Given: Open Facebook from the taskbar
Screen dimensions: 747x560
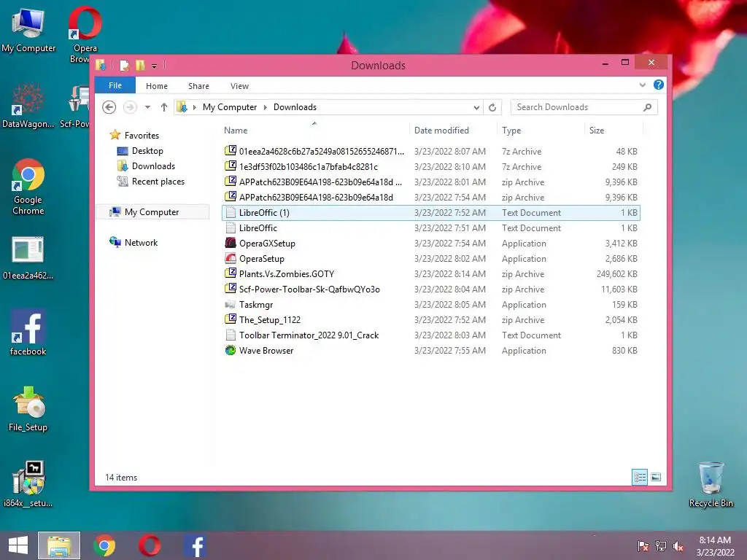Looking at the screenshot, I should pyautogui.click(x=196, y=545).
